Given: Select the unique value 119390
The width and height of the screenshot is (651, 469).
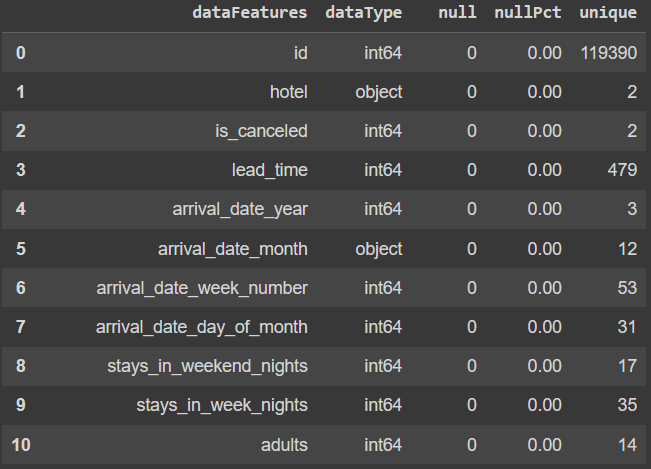Looking at the screenshot, I should pyautogui.click(x=609, y=53).
